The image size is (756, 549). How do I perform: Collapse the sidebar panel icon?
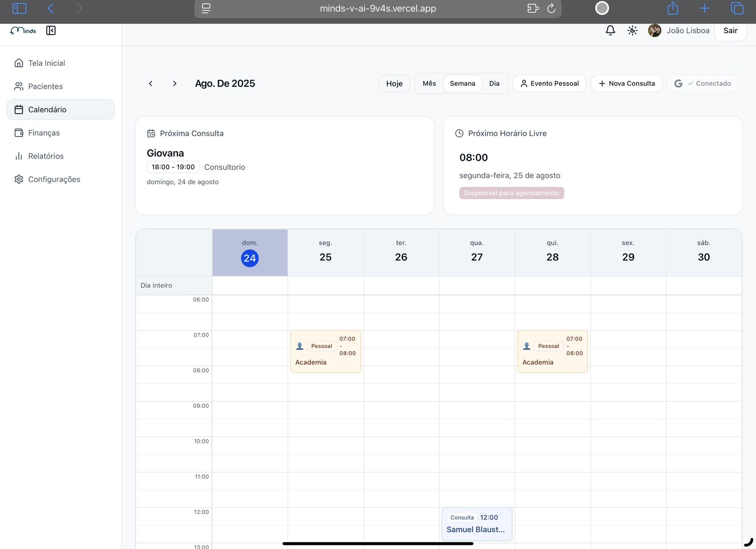[x=51, y=30]
